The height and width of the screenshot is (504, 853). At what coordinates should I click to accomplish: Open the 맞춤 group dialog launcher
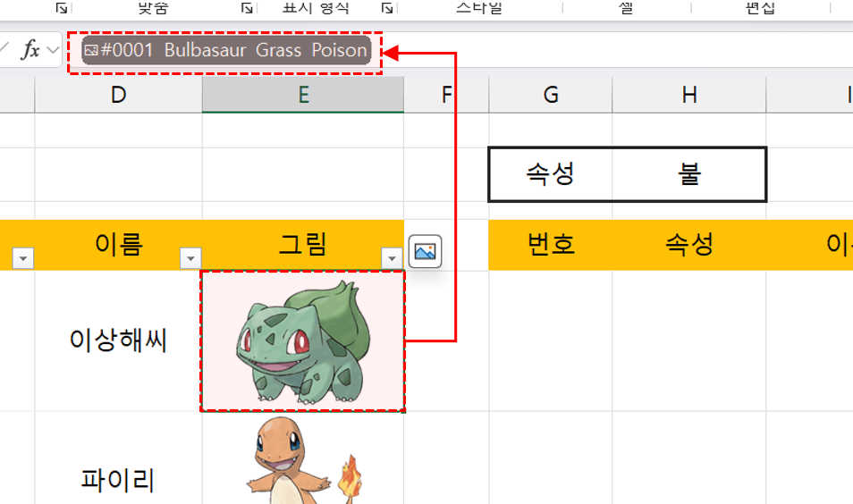[247, 8]
